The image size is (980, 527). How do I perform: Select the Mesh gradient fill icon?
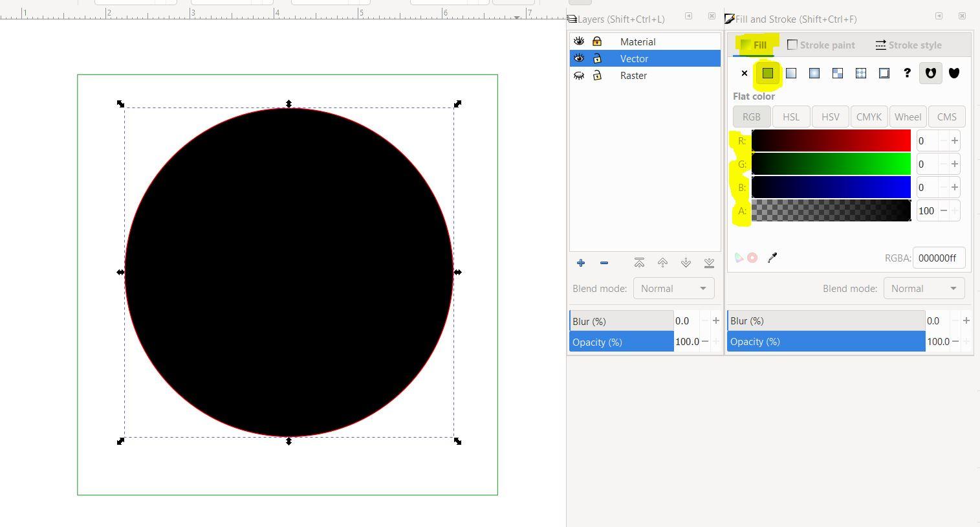coord(838,73)
